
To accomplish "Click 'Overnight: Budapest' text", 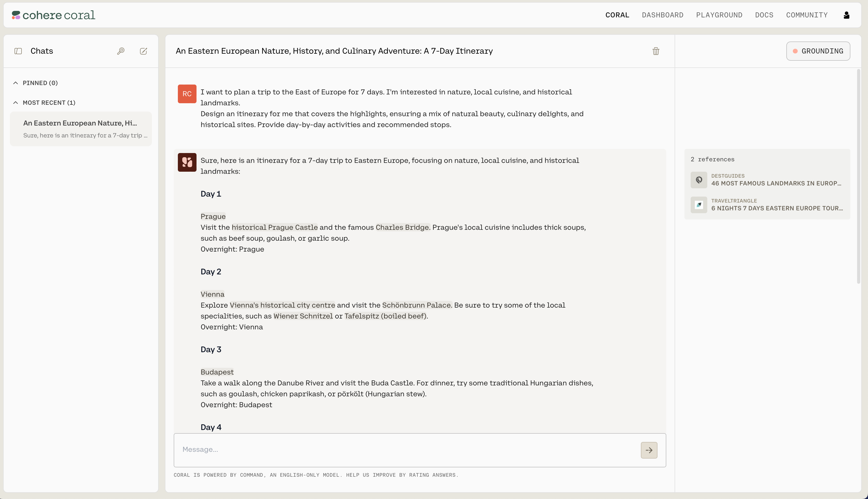I will click(x=236, y=405).
